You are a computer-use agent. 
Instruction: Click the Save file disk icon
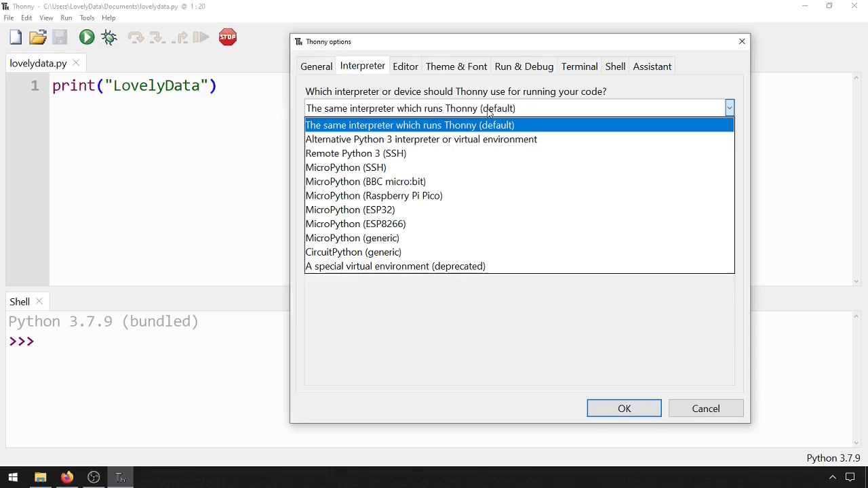coord(60,37)
